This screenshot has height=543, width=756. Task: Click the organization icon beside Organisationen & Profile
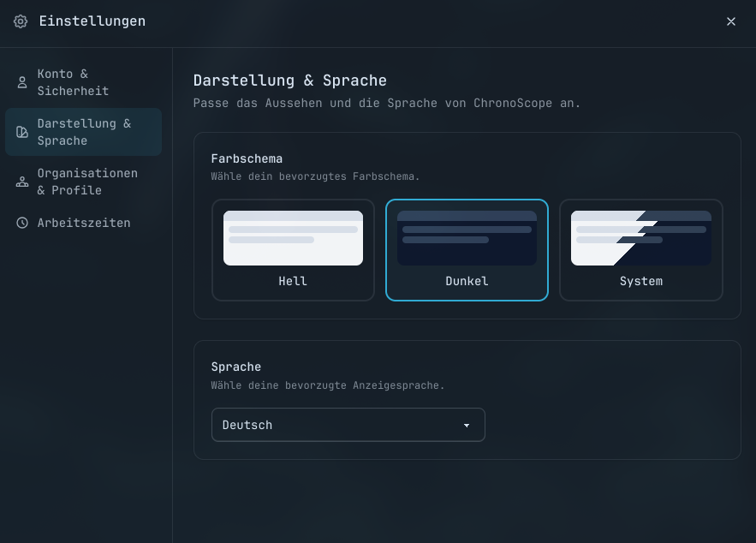coord(22,182)
